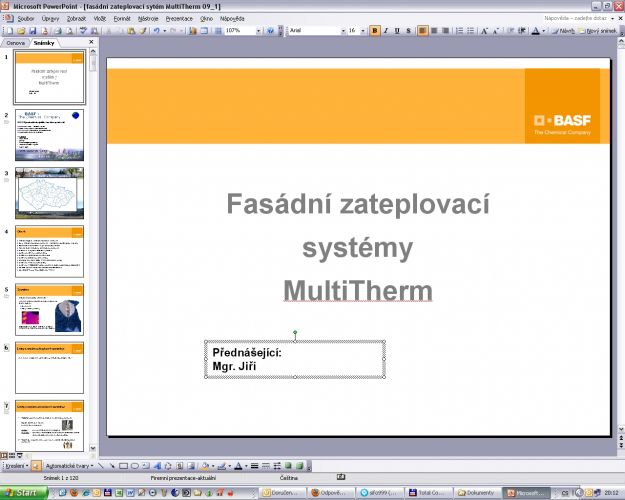Select slide 5 thumbnail

point(49,309)
